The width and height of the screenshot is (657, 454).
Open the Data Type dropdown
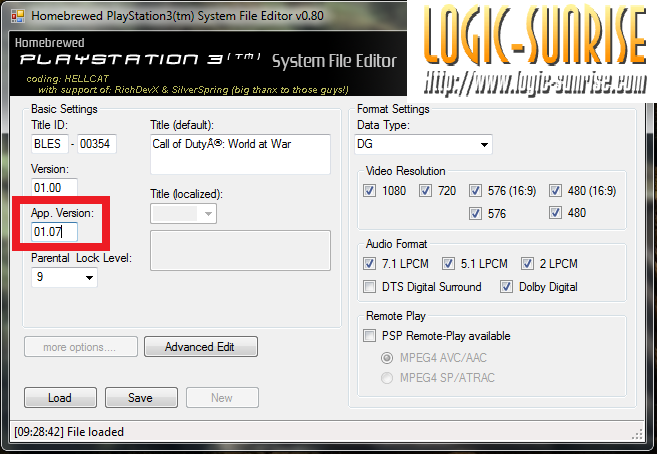click(x=423, y=144)
